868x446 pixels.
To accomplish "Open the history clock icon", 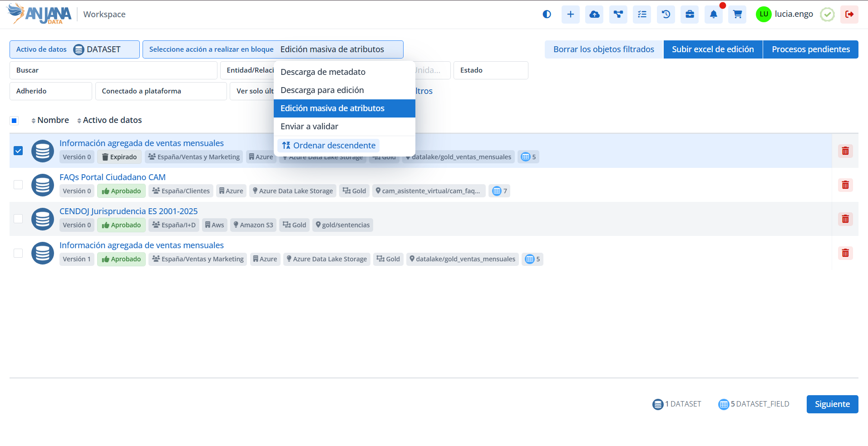I will pos(666,15).
